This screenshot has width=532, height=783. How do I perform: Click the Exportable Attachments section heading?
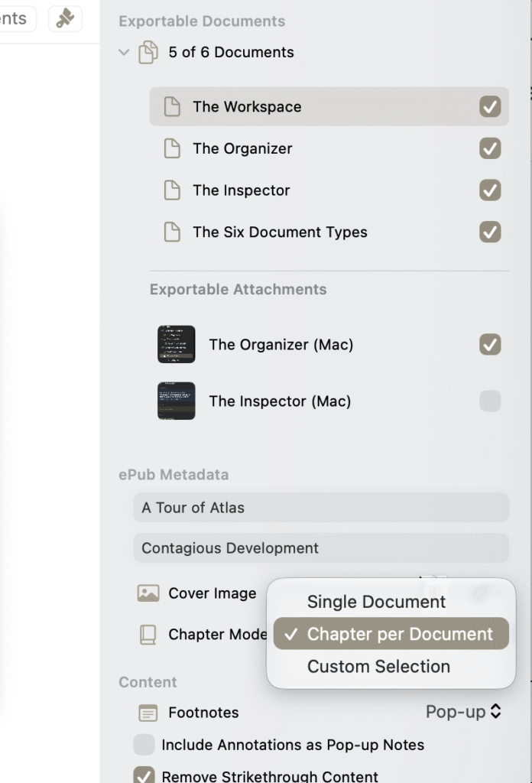238,289
